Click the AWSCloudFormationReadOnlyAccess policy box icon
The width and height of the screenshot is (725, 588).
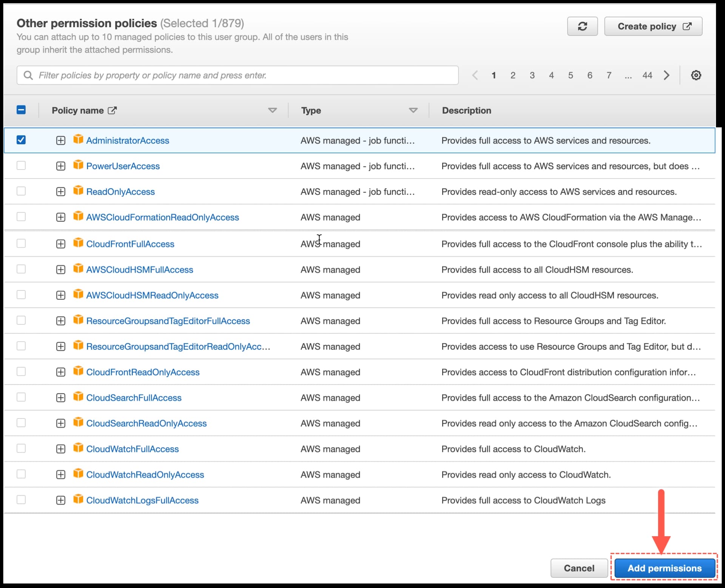(78, 216)
